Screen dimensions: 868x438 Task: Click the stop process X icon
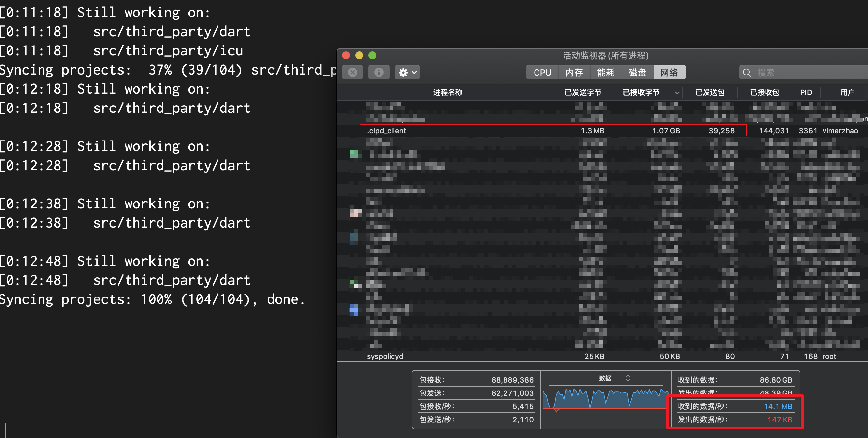click(353, 72)
